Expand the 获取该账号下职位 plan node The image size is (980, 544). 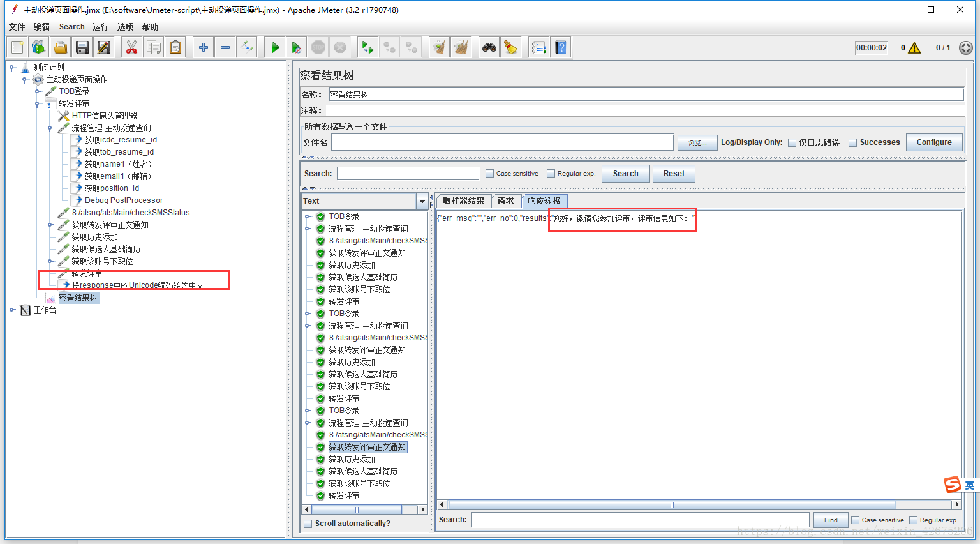(x=50, y=261)
